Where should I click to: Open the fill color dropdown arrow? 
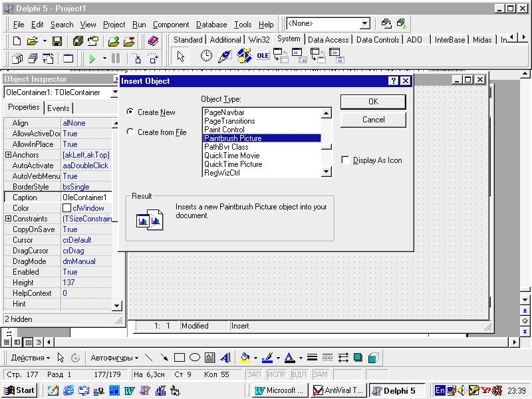255,358
